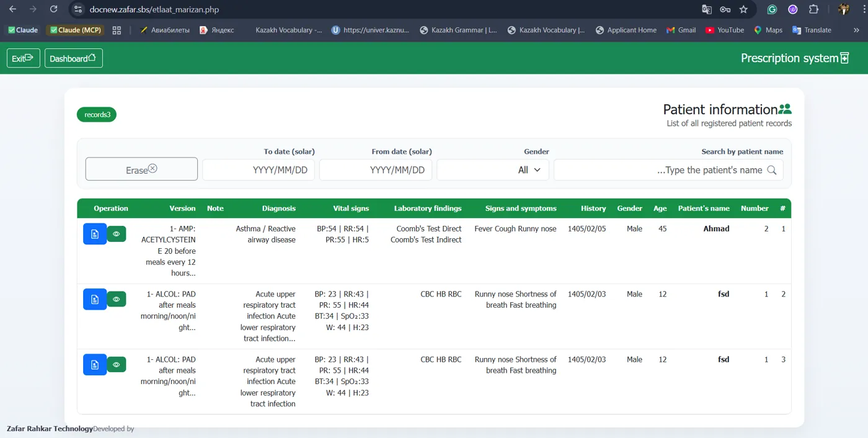The image size is (868, 438).
Task: Click the Patient's name column header
Action: tap(704, 208)
